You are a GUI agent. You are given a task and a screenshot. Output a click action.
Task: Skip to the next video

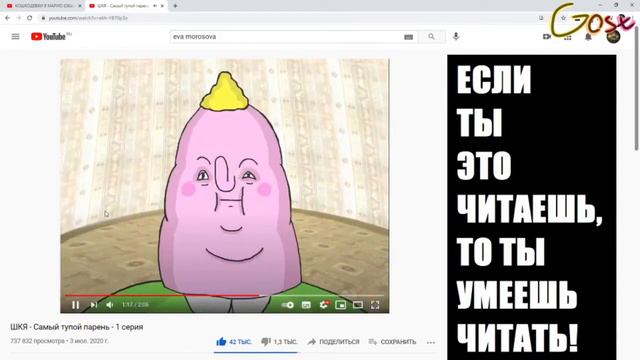(x=93, y=305)
